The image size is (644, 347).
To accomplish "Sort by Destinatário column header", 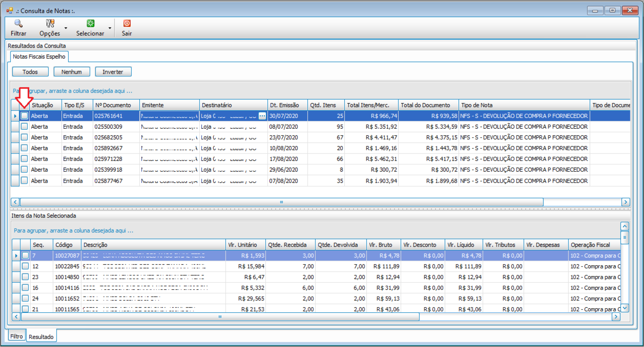I will click(x=234, y=105).
